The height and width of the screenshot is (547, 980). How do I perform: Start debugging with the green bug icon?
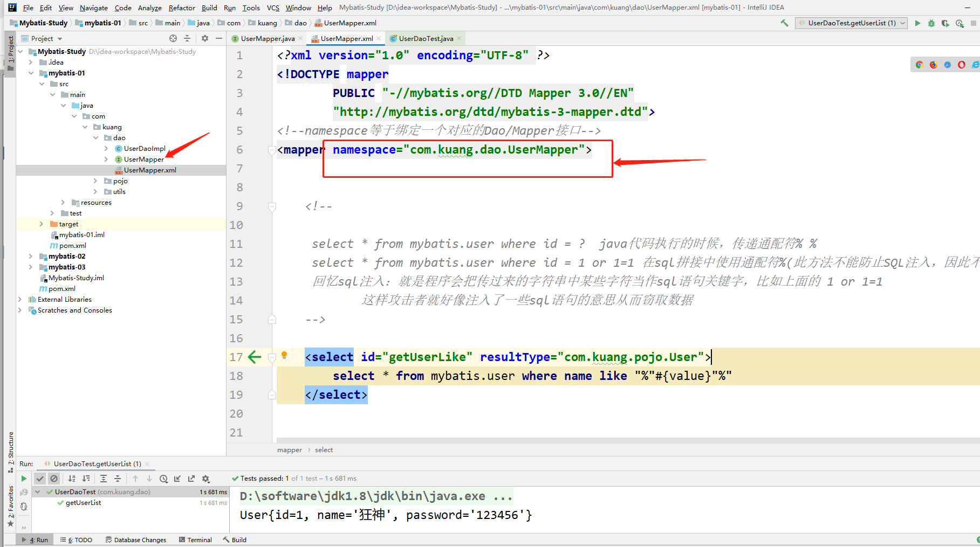coord(931,23)
